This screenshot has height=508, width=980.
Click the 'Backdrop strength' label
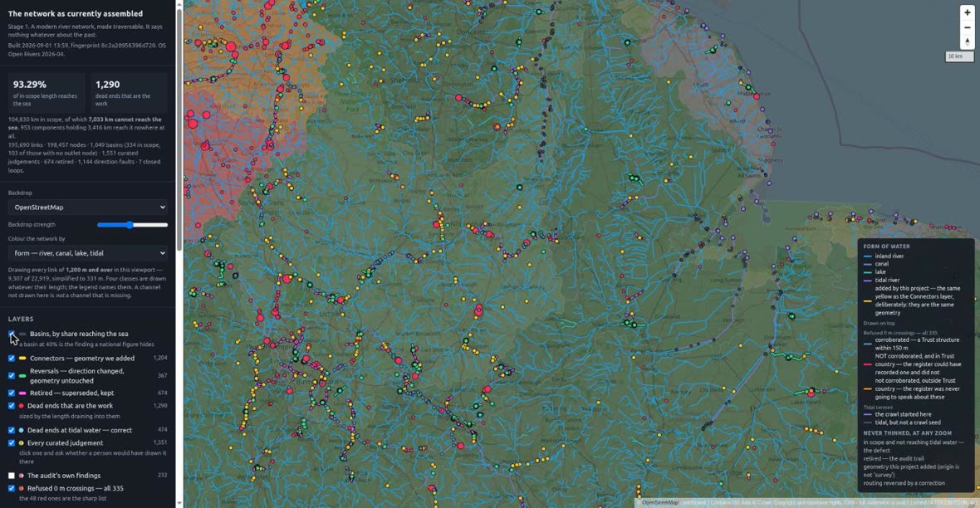pyautogui.click(x=32, y=224)
